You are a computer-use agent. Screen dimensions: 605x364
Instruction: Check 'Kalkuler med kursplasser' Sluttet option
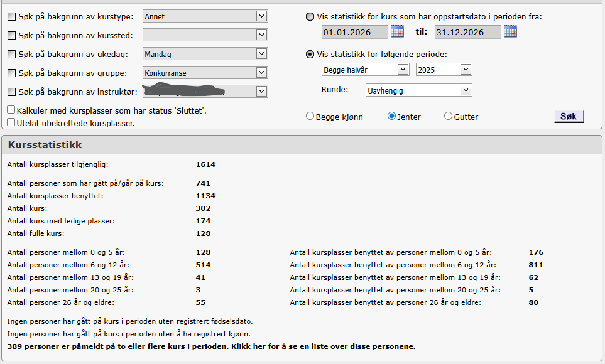pos(11,110)
